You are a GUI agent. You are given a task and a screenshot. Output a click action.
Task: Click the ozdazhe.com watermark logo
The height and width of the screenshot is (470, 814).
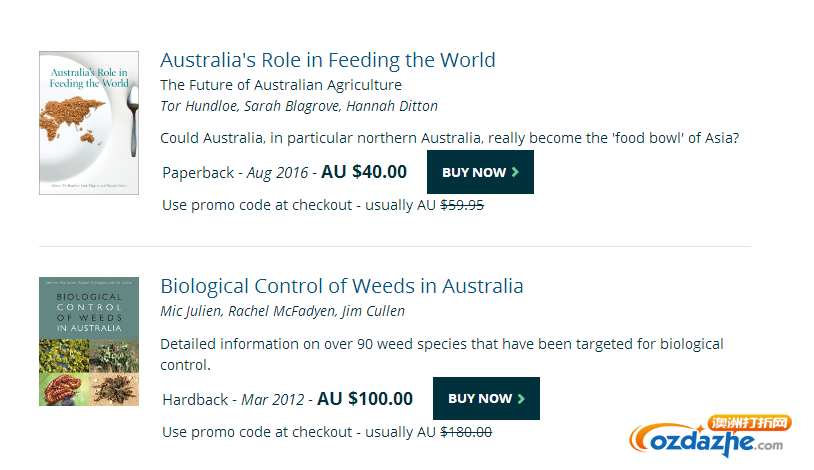click(707, 440)
